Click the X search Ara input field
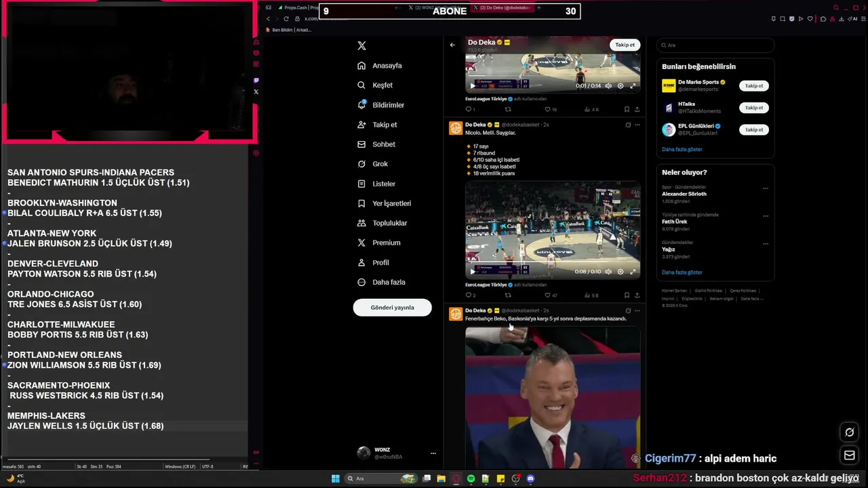The width and height of the screenshot is (868, 488). 715,45
